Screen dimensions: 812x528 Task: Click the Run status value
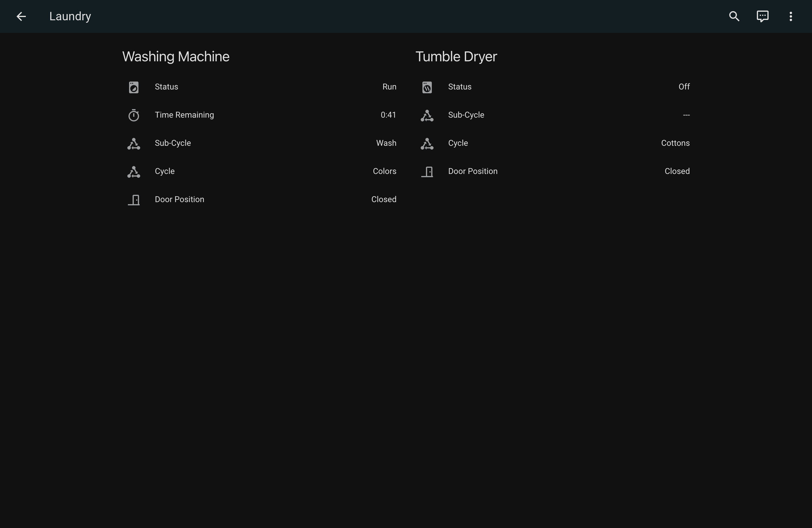coord(389,87)
